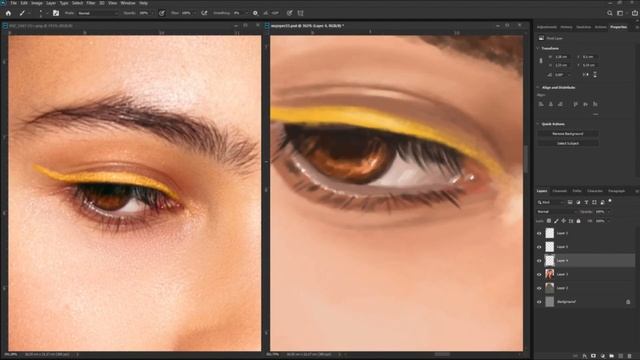
Task: Toggle airbrush-style build-up effect
Action: [204, 13]
